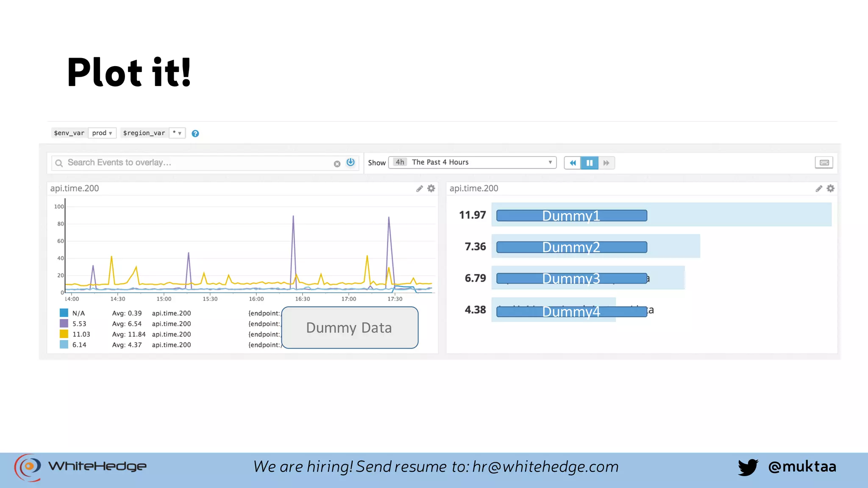
Task: Click the blue download events icon
Action: coord(351,162)
